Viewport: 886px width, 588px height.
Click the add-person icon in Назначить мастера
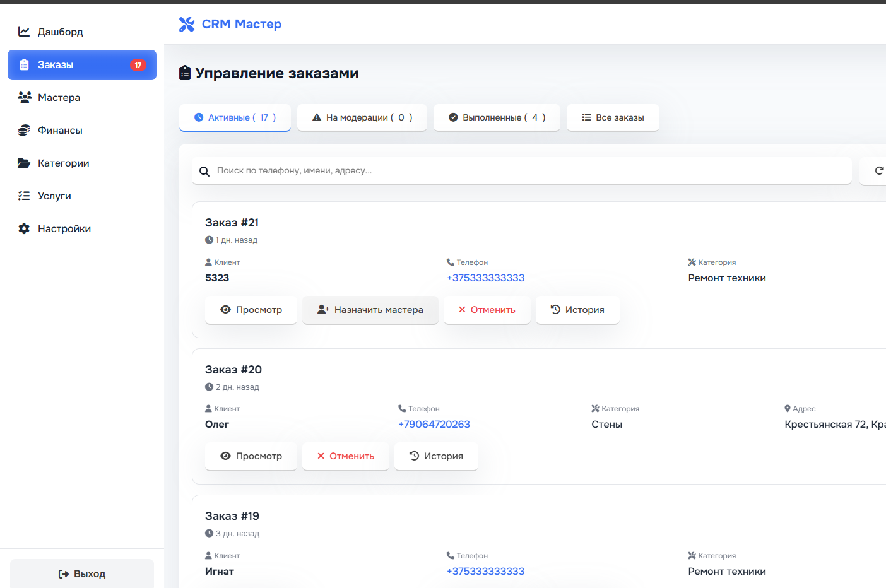323,310
